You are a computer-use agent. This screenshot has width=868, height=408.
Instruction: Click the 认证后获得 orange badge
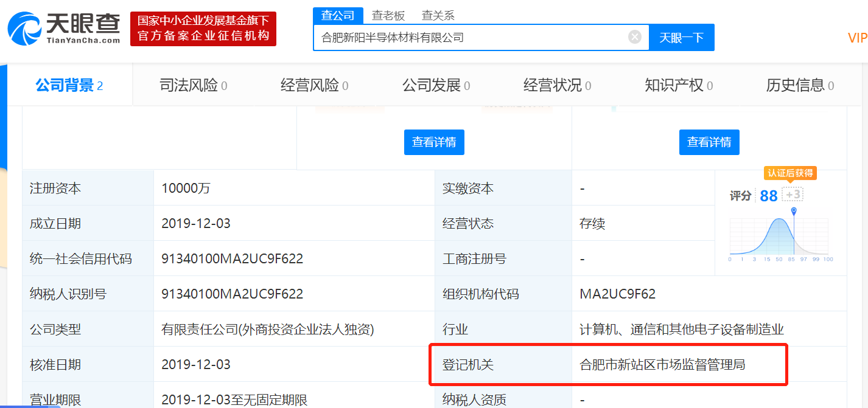tap(790, 173)
